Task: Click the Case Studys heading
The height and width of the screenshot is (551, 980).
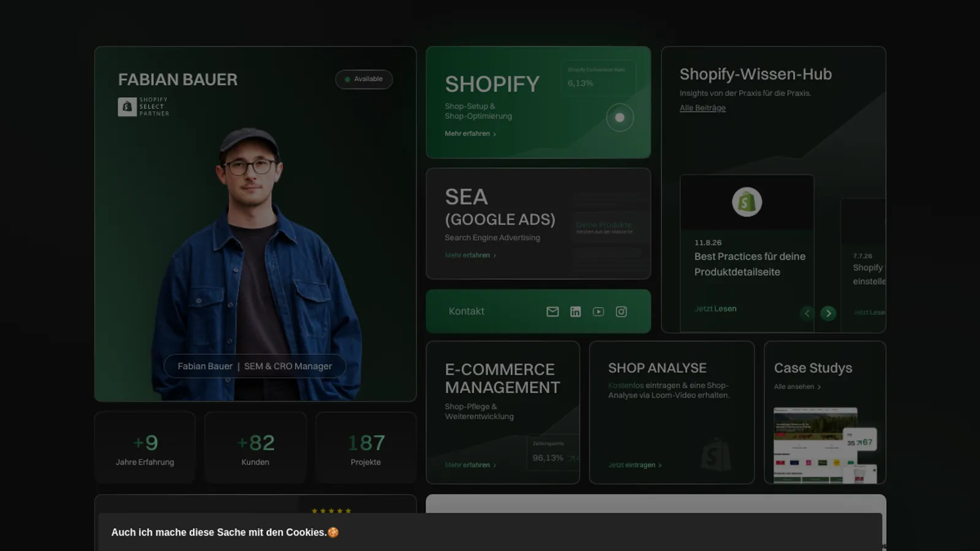Action: click(x=813, y=368)
